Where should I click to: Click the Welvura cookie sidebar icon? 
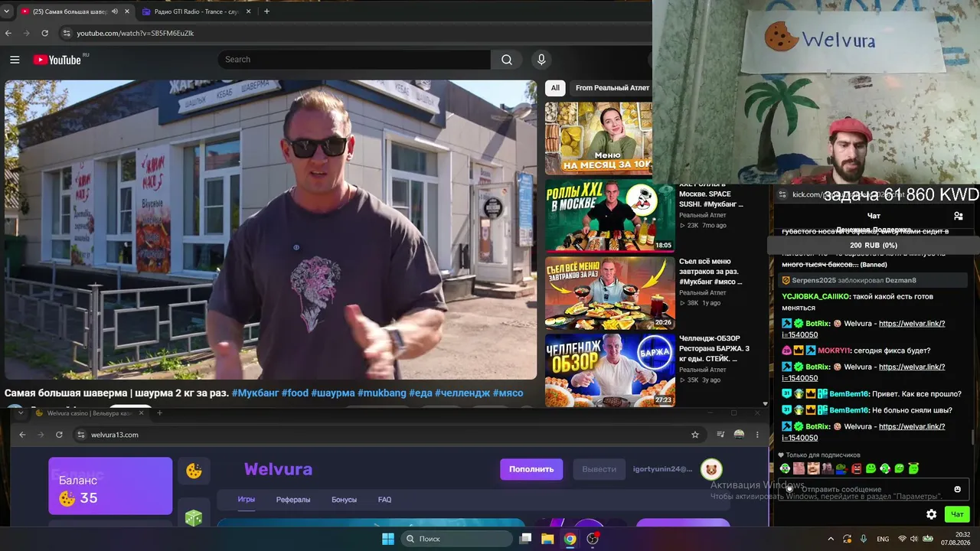[194, 471]
